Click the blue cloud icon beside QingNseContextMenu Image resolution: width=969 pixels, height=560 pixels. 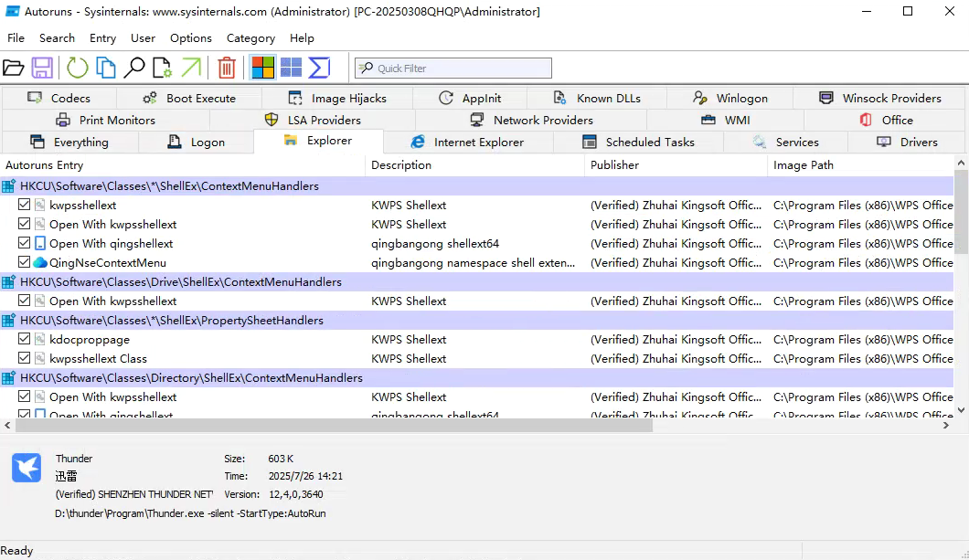(40, 262)
